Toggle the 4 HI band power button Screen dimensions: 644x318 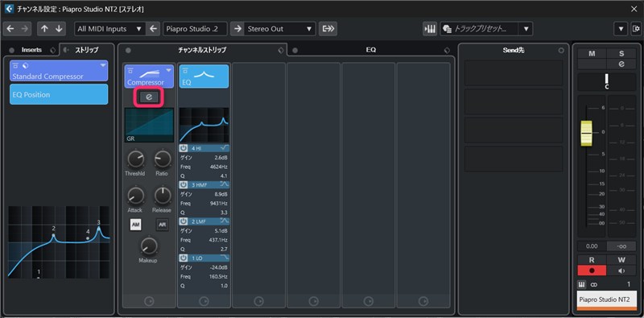pyautogui.click(x=184, y=148)
